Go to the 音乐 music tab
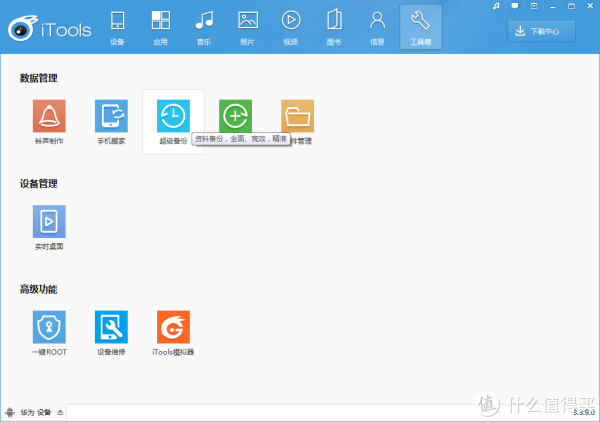 [204, 27]
